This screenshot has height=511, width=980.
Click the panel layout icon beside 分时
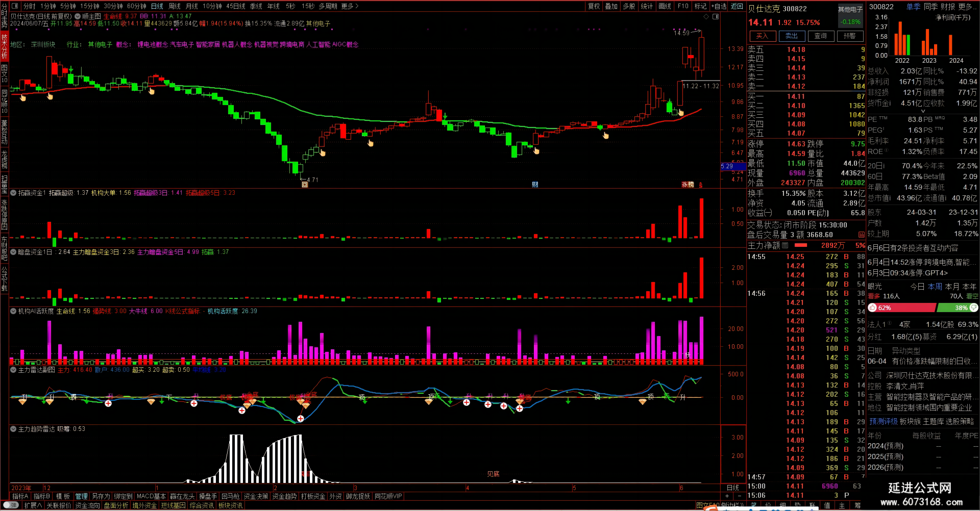click(15, 6)
